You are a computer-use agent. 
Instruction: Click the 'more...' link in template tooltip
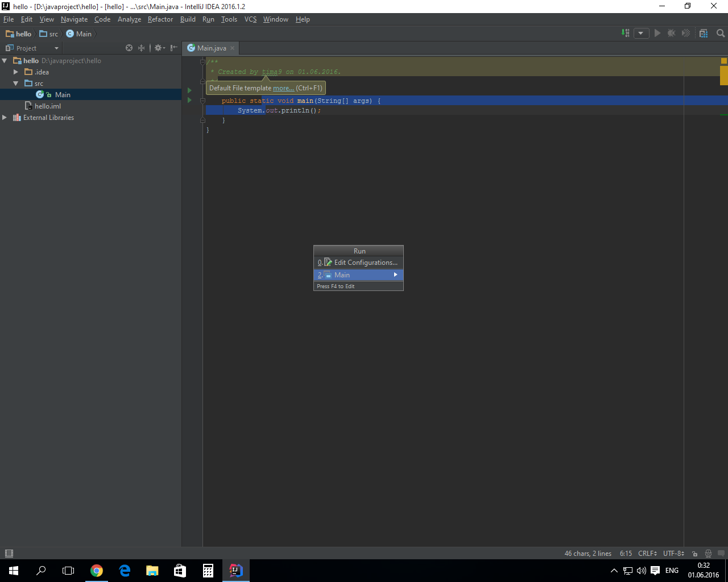tap(283, 88)
